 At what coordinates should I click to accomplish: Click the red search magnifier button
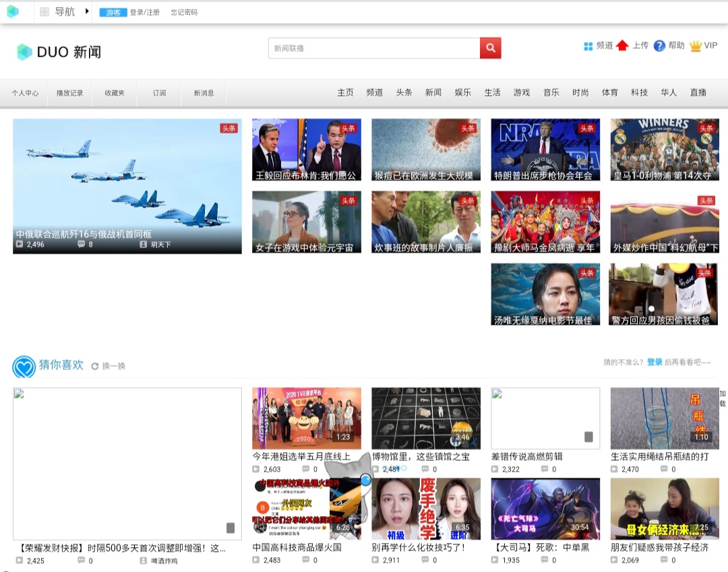490,49
